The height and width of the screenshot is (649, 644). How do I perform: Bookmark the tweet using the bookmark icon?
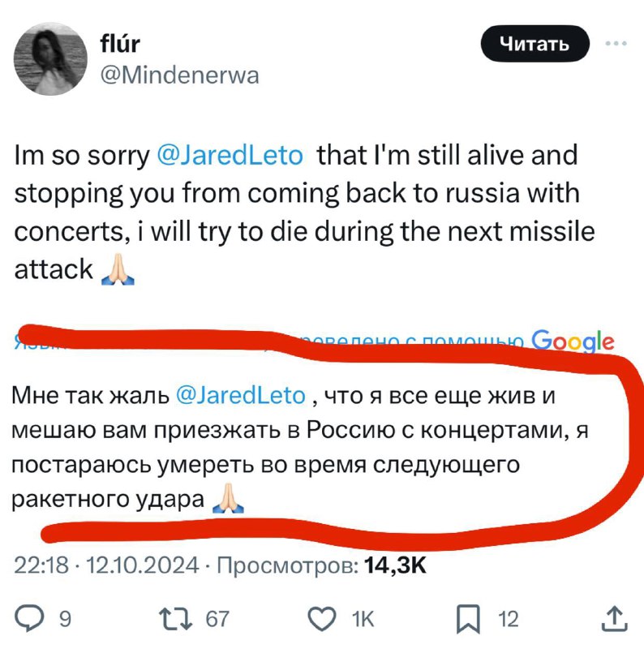tap(468, 619)
